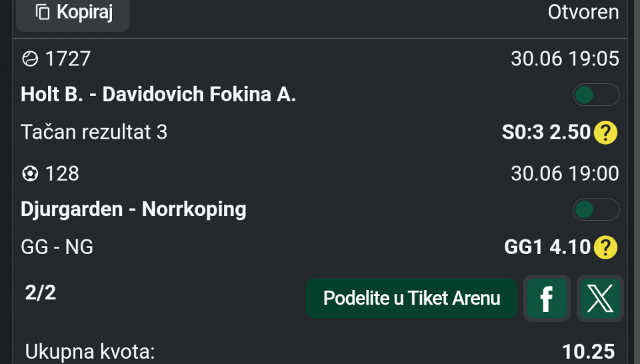Click the Ukupna kvota 10.25 value

coord(588,352)
